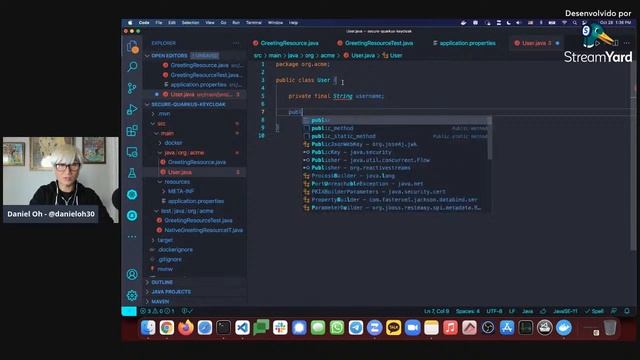This screenshot has height=360, width=640.
Task: Open the Source Control view
Action: pyautogui.click(x=132, y=88)
